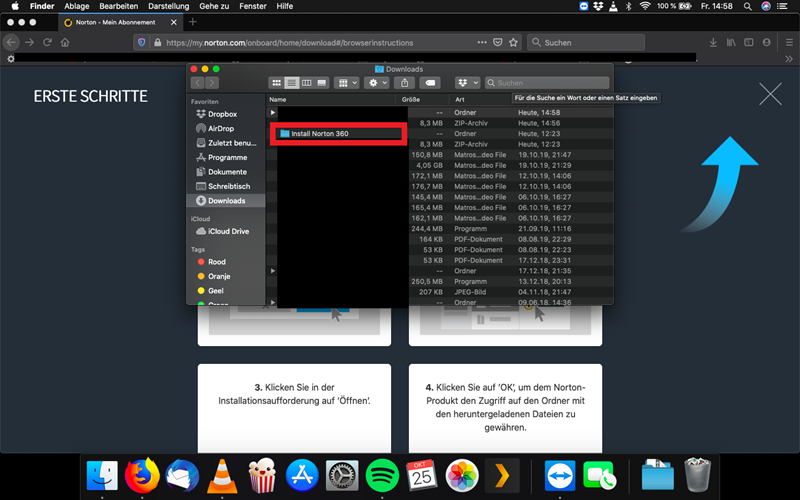Image resolution: width=800 pixels, height=500 pixels.
Task: Open the Gehe zu menu
Action: point(214,6)
